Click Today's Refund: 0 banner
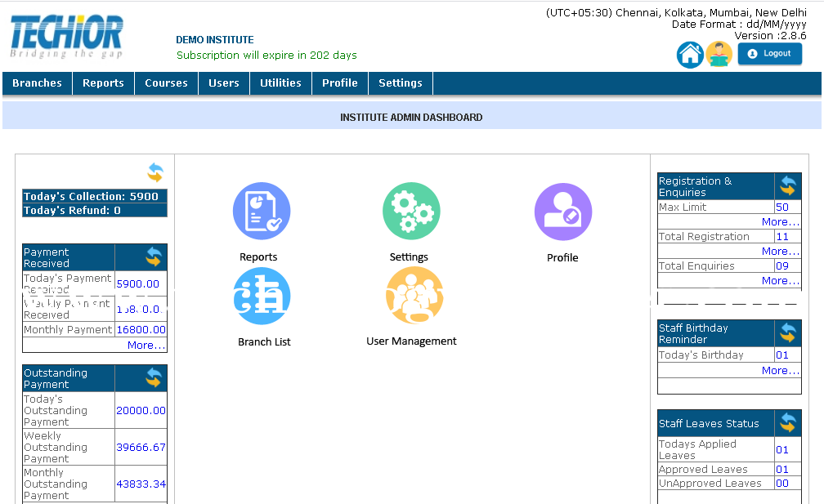Image resolution: width=824 pixels, height=504 pixels. click(95, 210)
